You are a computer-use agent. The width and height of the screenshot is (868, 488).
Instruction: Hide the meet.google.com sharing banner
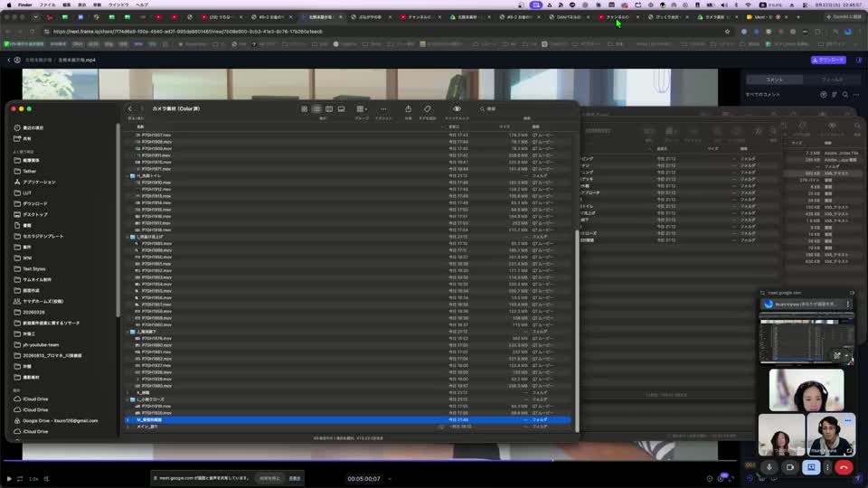(295, 479)
